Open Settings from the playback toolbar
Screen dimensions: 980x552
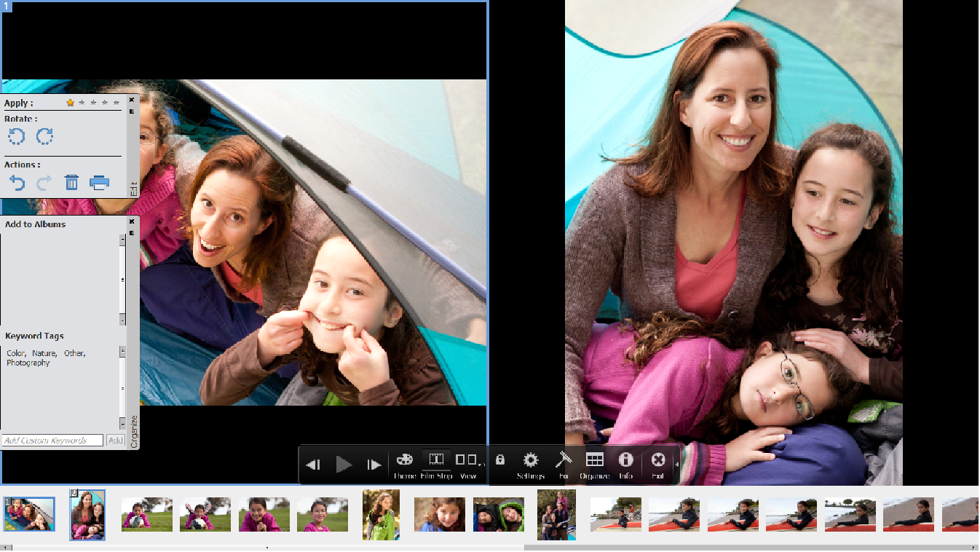click(530, 460)
